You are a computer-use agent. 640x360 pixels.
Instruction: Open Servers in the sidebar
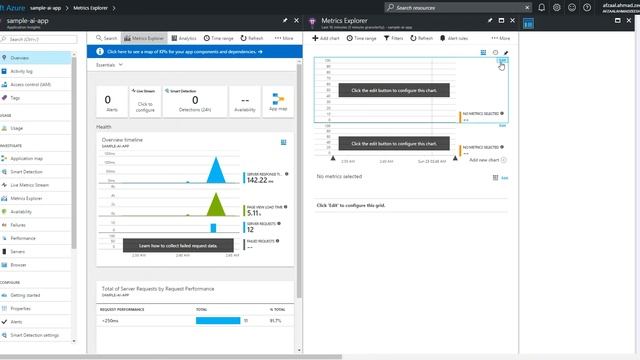coord(36,251)
